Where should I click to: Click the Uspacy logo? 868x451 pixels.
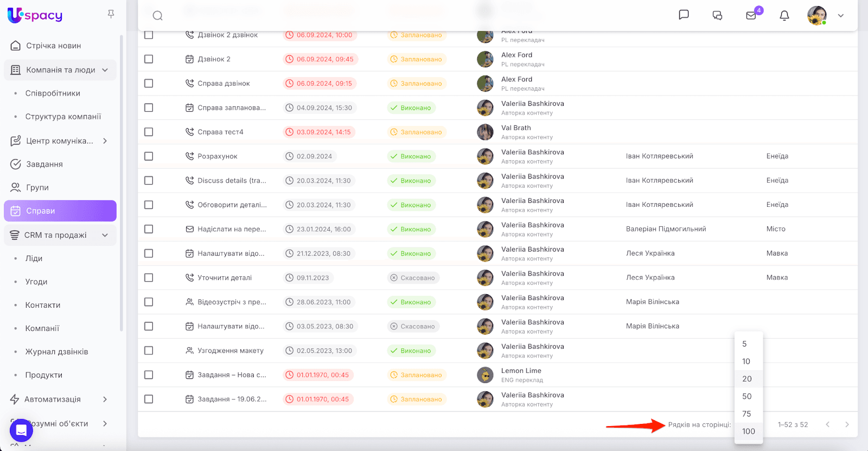(x=35, y=15)
